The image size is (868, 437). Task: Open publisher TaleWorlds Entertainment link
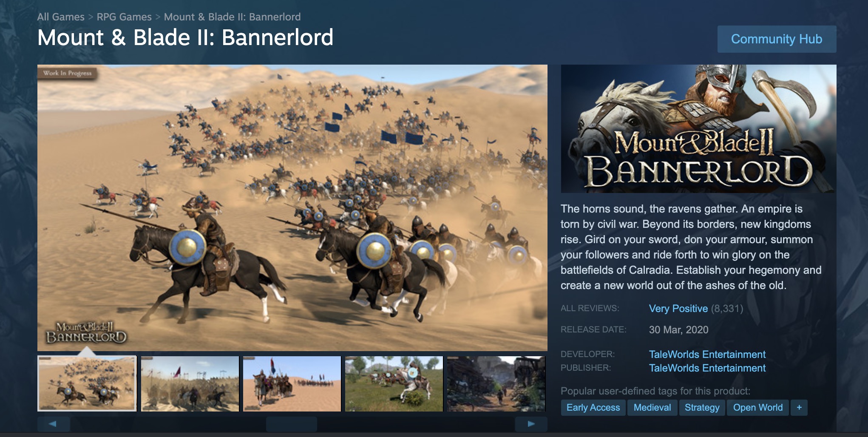[x=707, y=368]
